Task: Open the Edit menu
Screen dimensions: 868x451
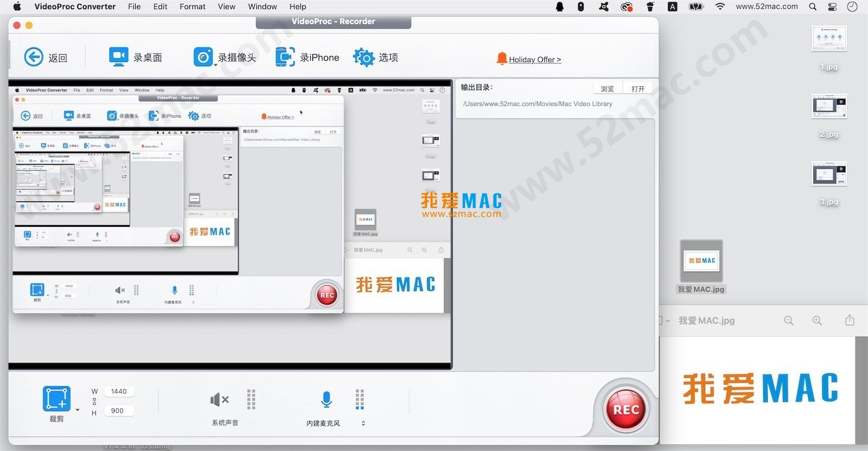Action: pos(160,7)
